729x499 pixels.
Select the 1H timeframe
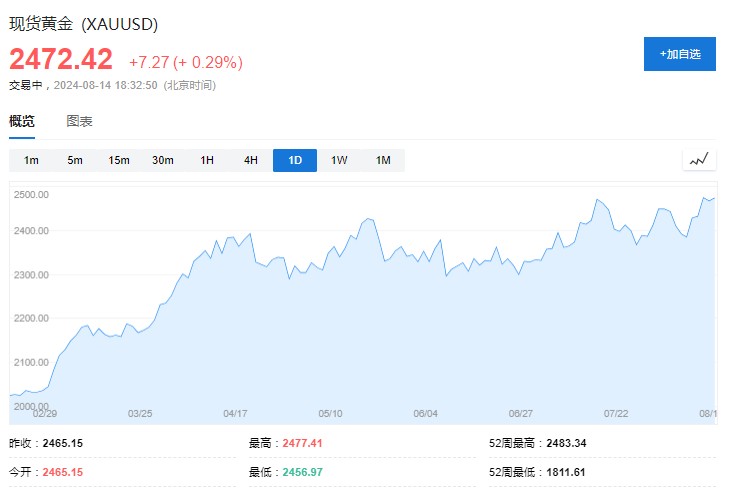(207, 160)
